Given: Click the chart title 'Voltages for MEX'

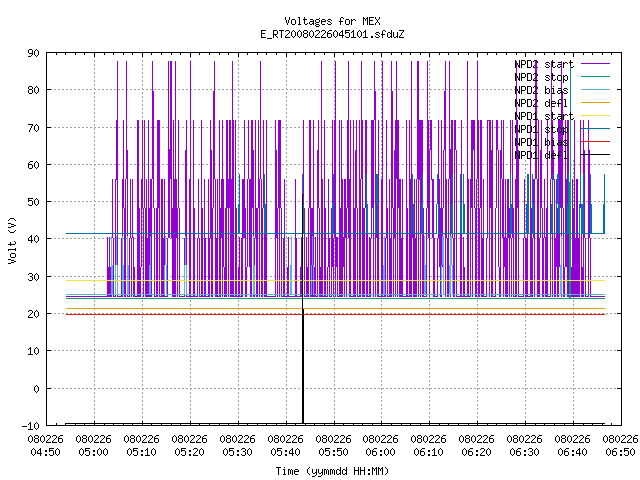Looking at the screenshot, I should pyautogui.click(x=332, y=21).
